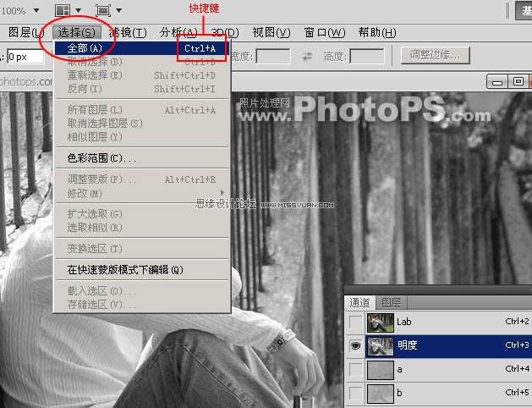The width and height of the screenshot is (532, 408).
Task: Click the arrange documents icon in top bar
Action: 63,10
